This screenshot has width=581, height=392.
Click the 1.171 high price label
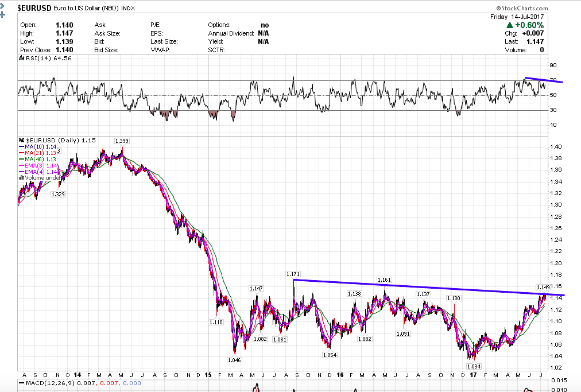click(x=293, y=274)
